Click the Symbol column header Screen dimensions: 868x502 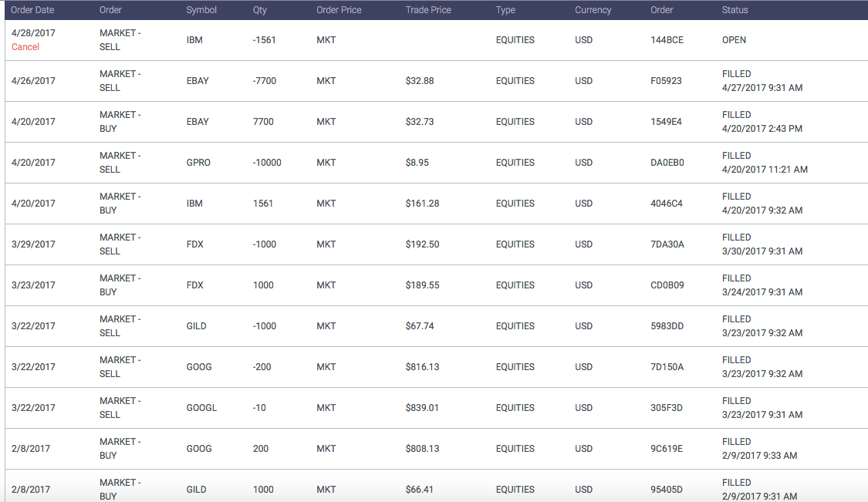pos(201,10)
